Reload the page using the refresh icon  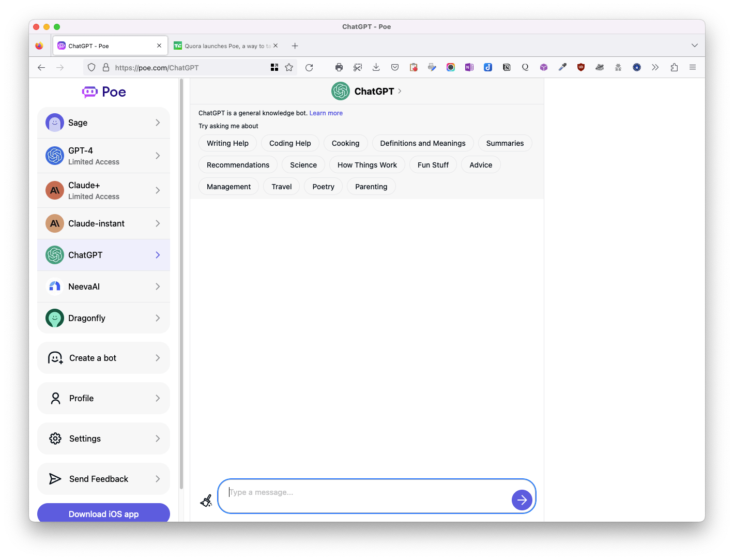click(309, 68)
